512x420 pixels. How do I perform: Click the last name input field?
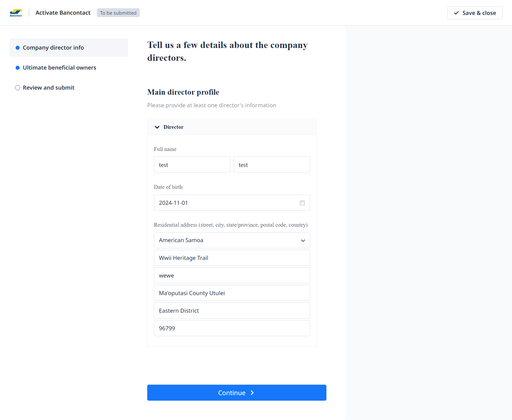click(x=271, y=165)
